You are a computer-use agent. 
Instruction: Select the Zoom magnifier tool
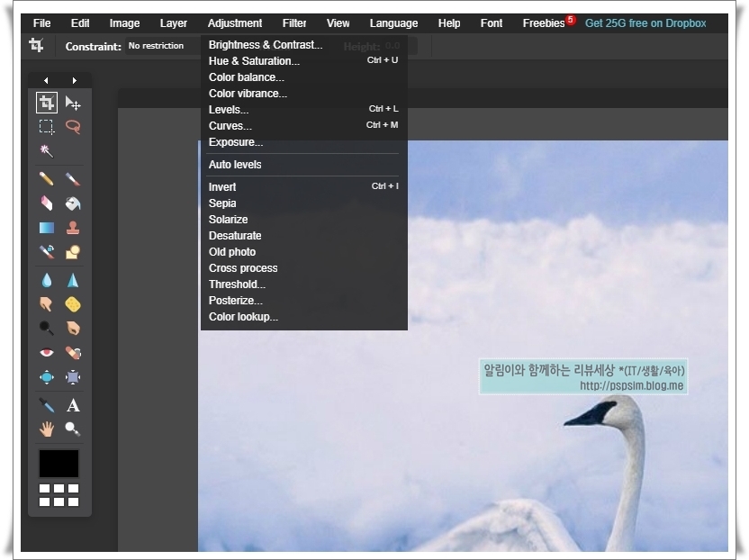[x=73, y=429]
